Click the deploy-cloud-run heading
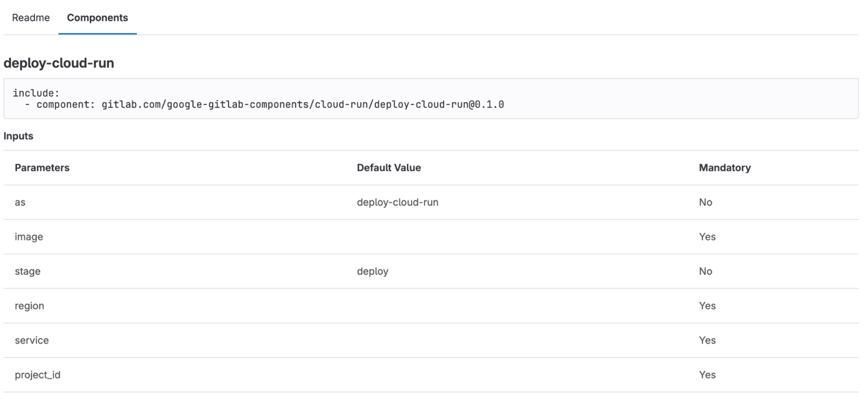Screen dimensions: 868x416 (59, 63)
